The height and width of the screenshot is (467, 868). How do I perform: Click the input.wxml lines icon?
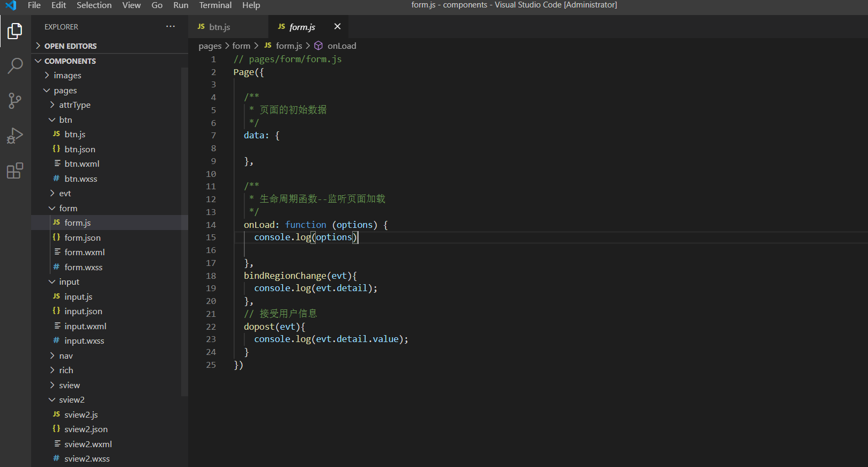pos(57,326)
